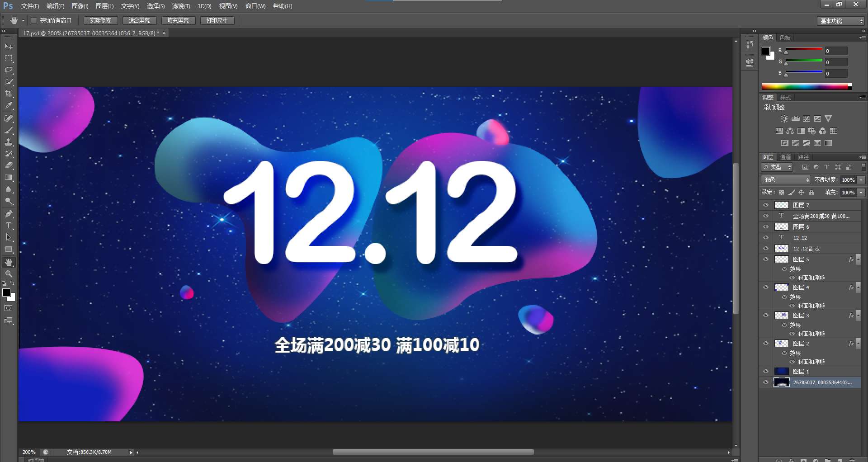Select the Rectangular Marquee tool
868x462 pixels.
9,58
